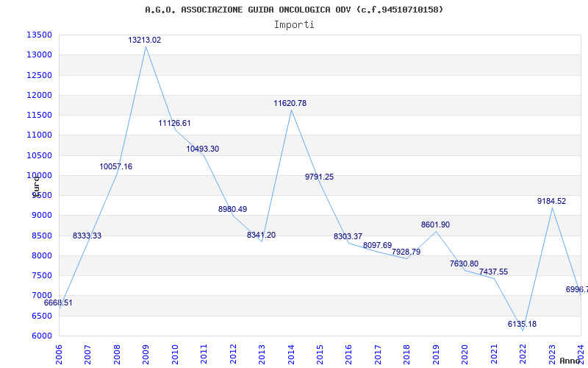Click the 2018 x-axis year label
Screen dimensions: 588x368
pyautogui.click(x=407, y=355)
